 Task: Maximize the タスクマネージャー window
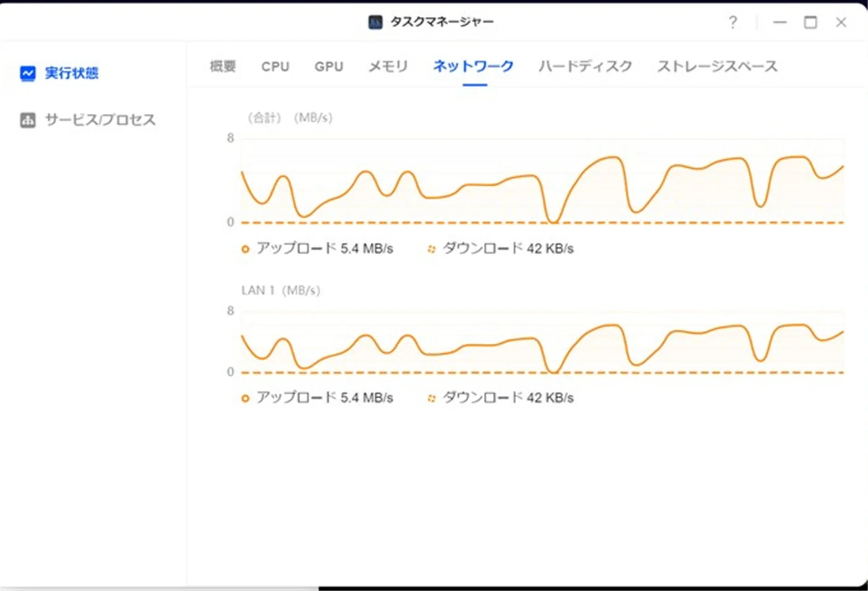click(810, 22)
